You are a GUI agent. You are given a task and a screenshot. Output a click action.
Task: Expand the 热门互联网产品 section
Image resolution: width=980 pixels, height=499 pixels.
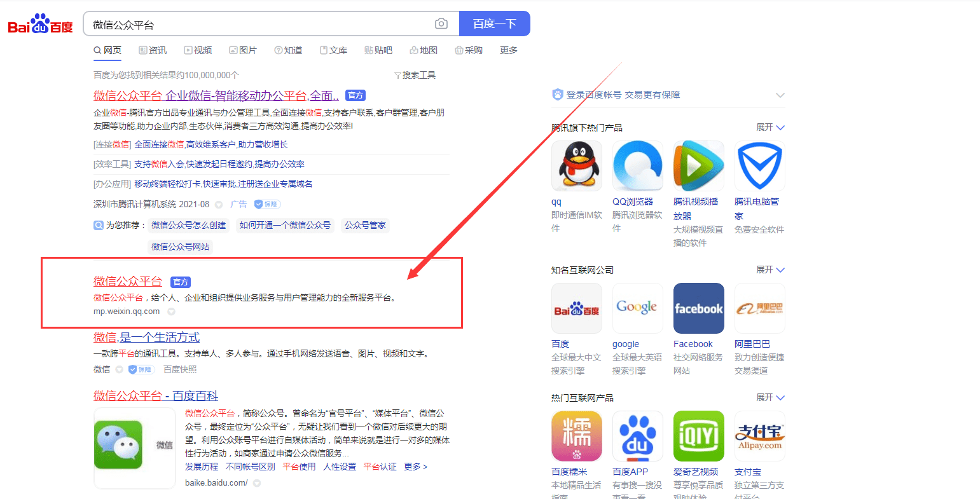770,397
